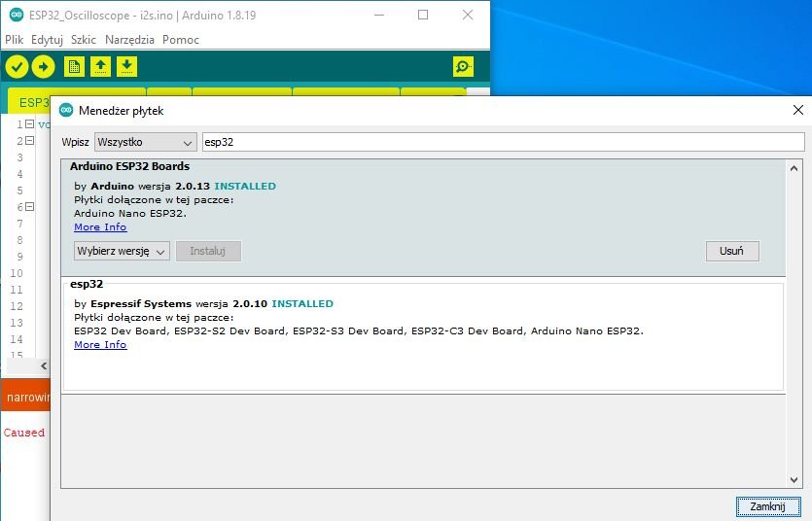Screen dimensions: 812x521
Task: Click the Upload arrow icon
Action: coord(43,67)
